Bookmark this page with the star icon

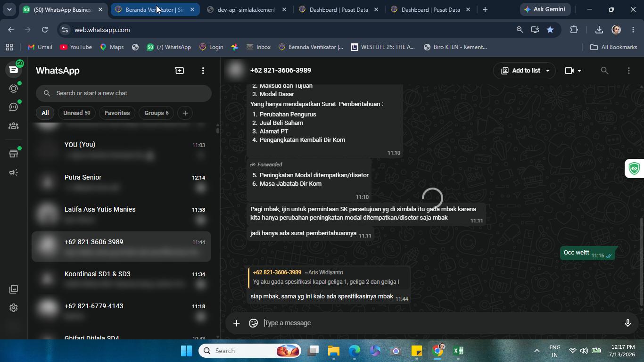point(550,30)
